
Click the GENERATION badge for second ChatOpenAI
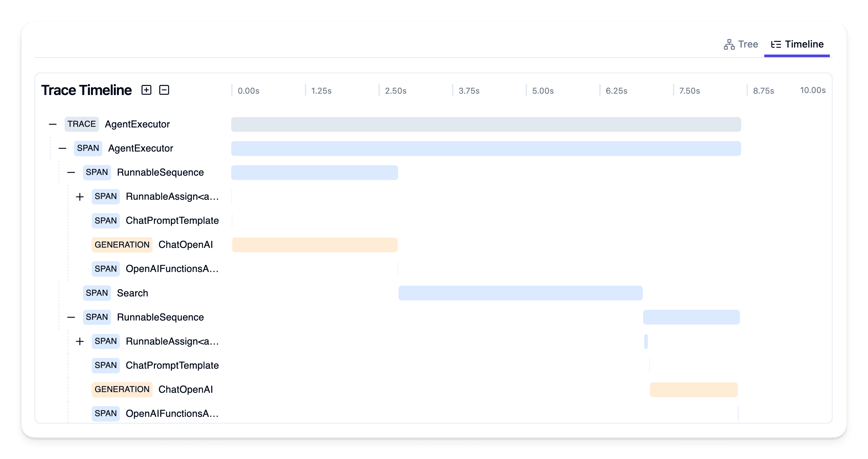122,389
